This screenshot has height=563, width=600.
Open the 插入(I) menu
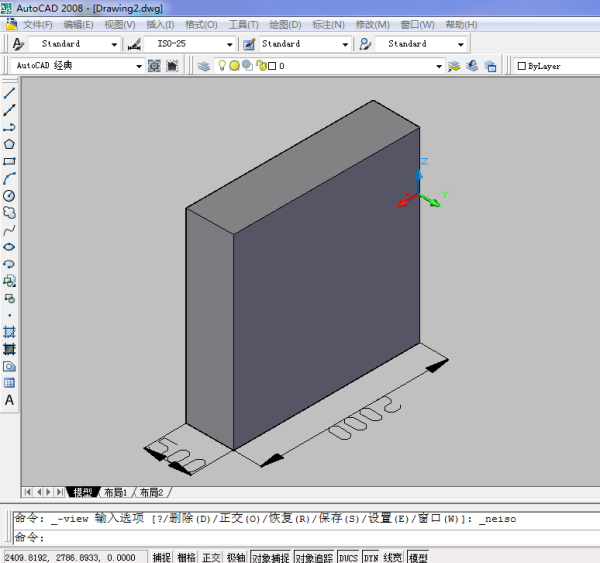point(160,25)
